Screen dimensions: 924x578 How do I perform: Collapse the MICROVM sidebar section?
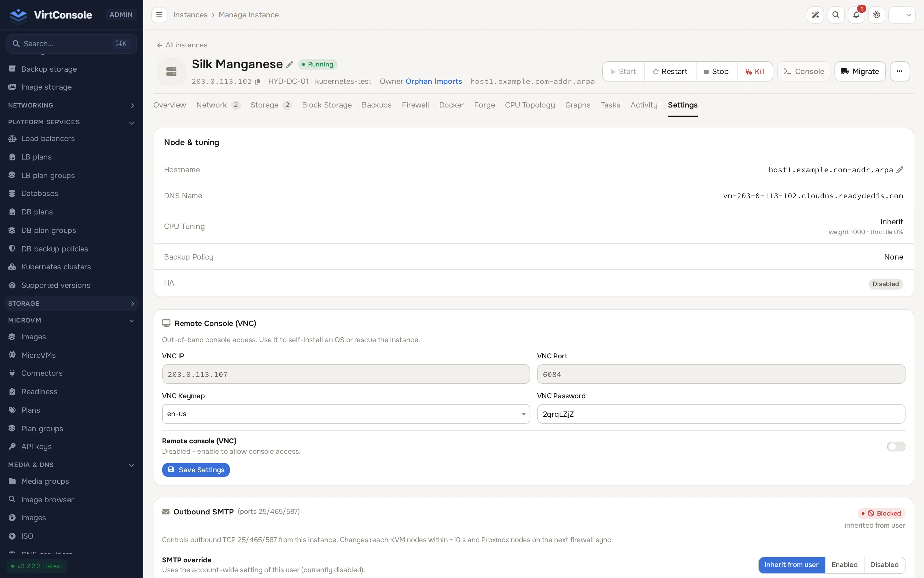click(x=71, y=320)
